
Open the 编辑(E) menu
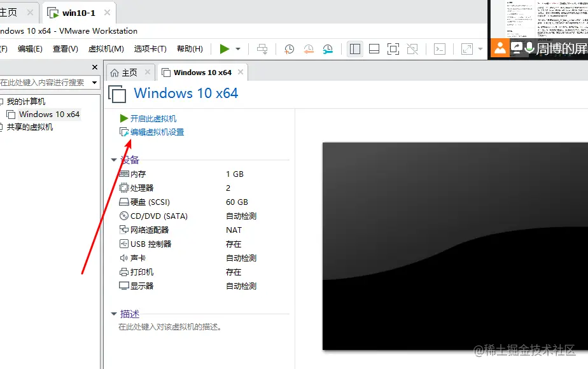click(30, 49)
